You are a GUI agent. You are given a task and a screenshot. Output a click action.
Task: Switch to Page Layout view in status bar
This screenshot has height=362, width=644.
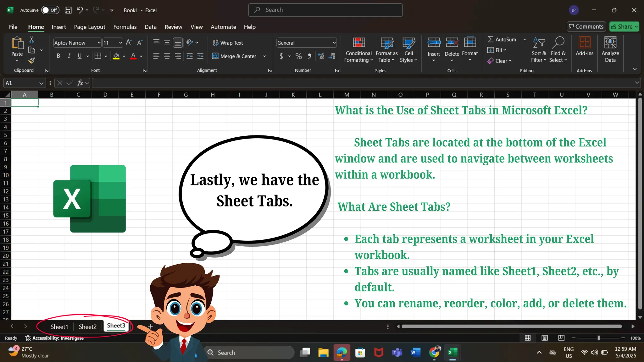(545, 338)
